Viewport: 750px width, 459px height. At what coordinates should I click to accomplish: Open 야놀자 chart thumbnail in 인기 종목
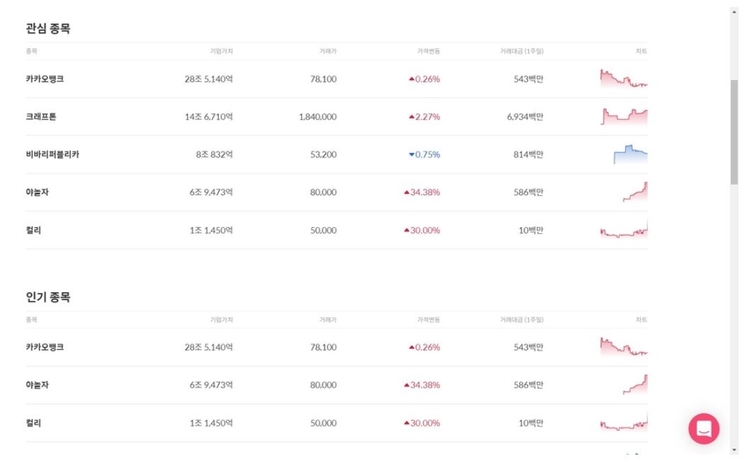(x=633, y=384)
